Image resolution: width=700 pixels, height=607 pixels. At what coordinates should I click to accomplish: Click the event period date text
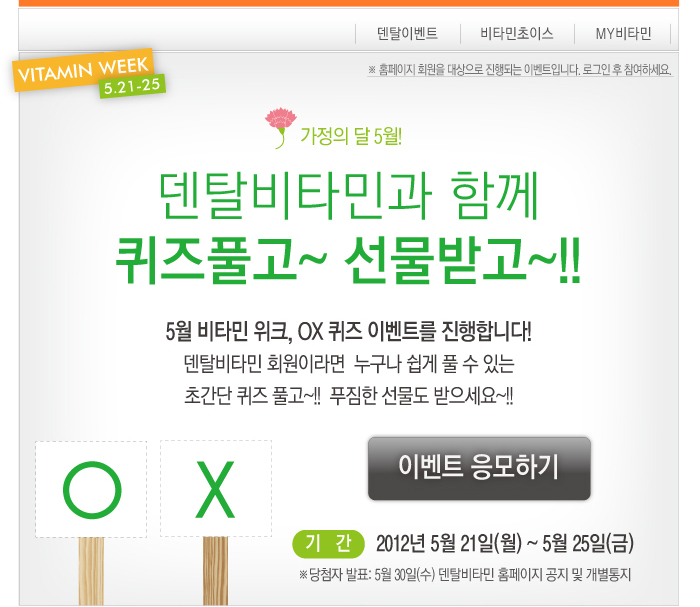505,544
